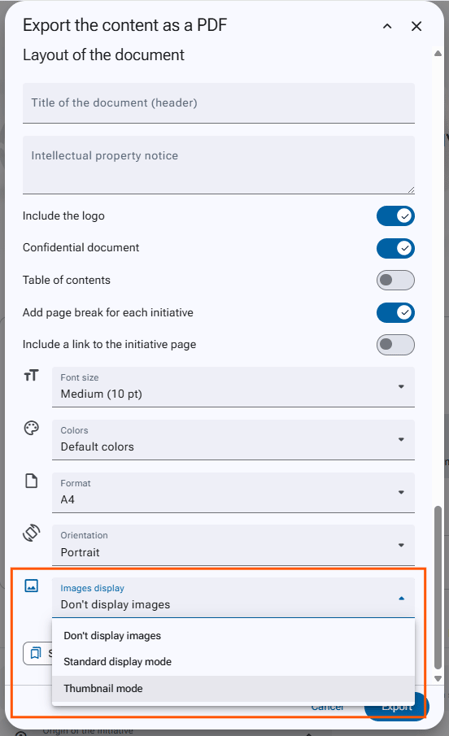Enable the Table of contents toggle
Screen dimensions: 449x736
(395, 280)
